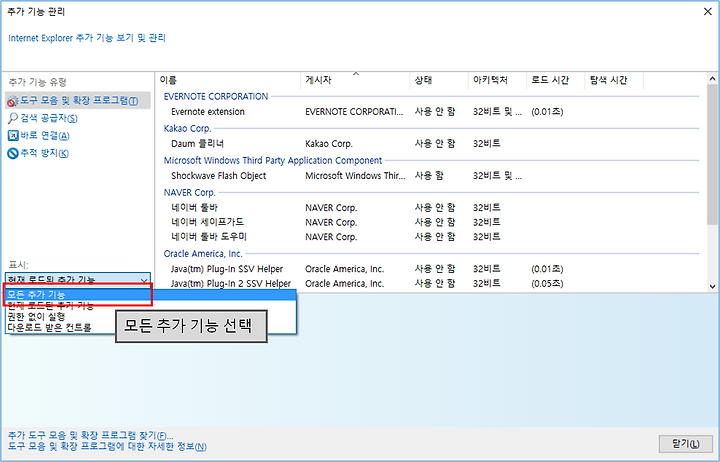The image size is (720, 462).
Task: Sort by 아키텍처 column header
Action: pos(497,80)
